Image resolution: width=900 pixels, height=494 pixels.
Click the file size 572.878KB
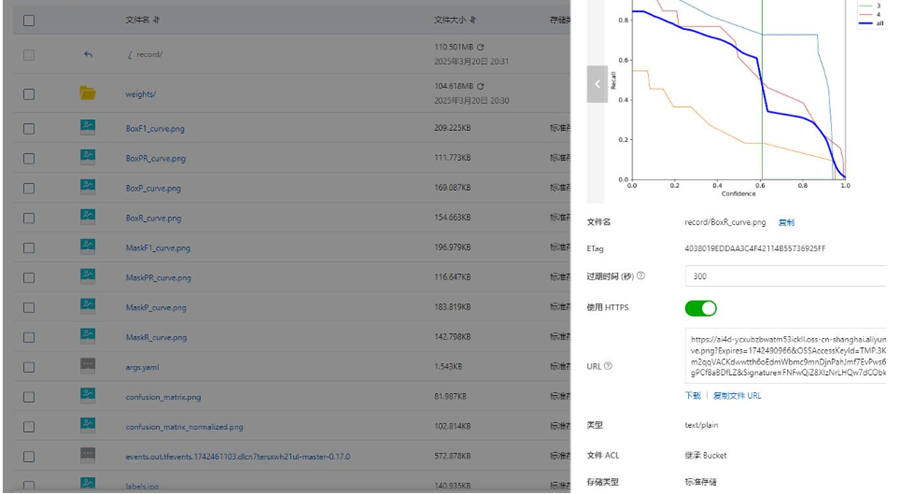(452, 456)
